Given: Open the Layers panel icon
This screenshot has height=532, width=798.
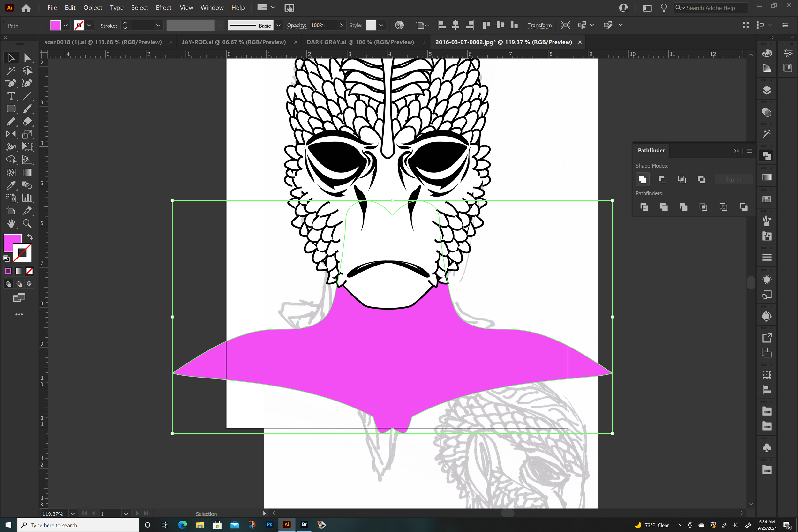Looking at the screenshot, I should [x=766, y=91].
